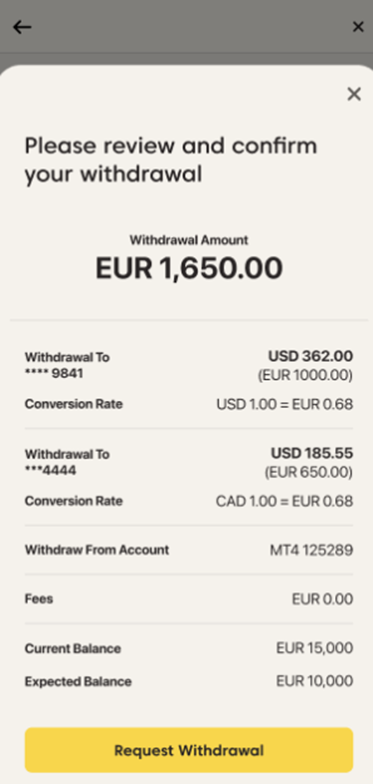
Task: Click the Request Withdrawal button
Action: tap(189, 750)
